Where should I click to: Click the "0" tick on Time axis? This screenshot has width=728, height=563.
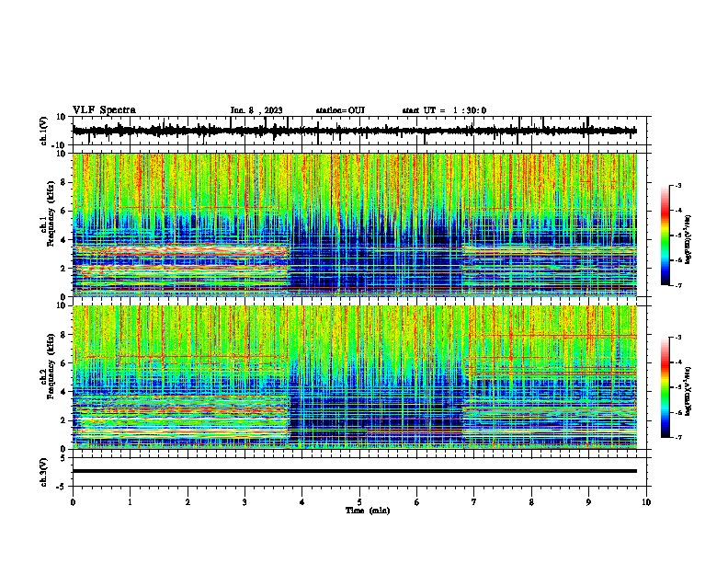[73, 502]
